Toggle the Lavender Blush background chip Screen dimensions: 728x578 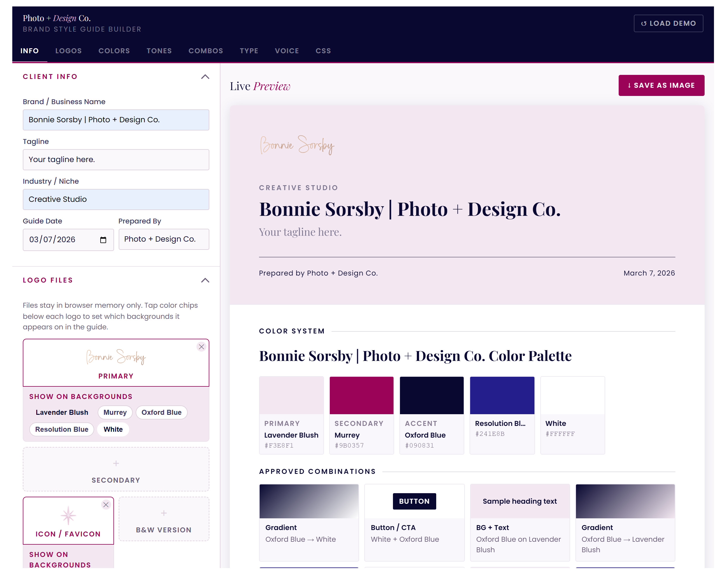point(62,412)
